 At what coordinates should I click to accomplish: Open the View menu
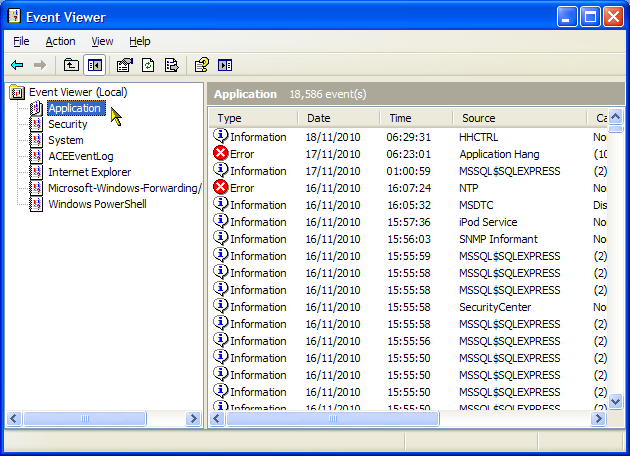102,41
